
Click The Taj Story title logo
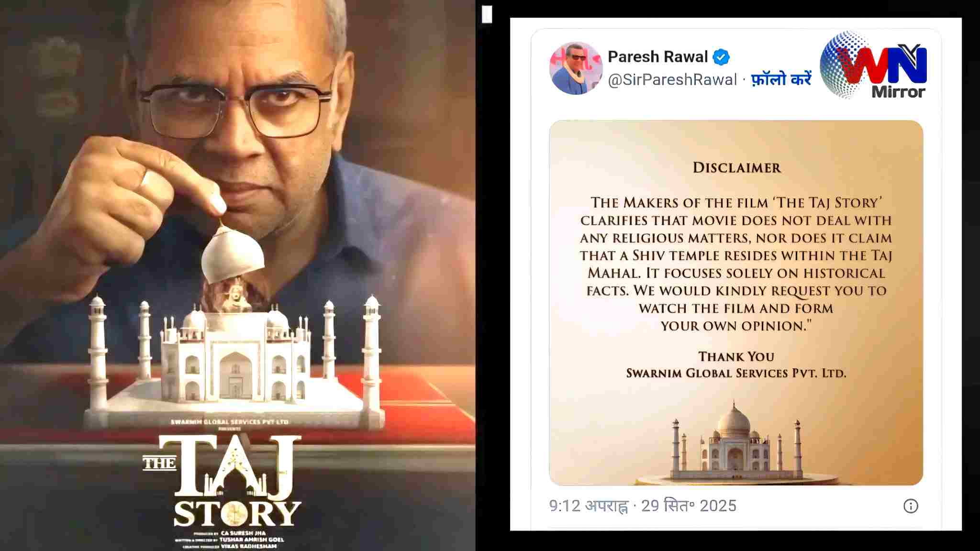(223, 481)
